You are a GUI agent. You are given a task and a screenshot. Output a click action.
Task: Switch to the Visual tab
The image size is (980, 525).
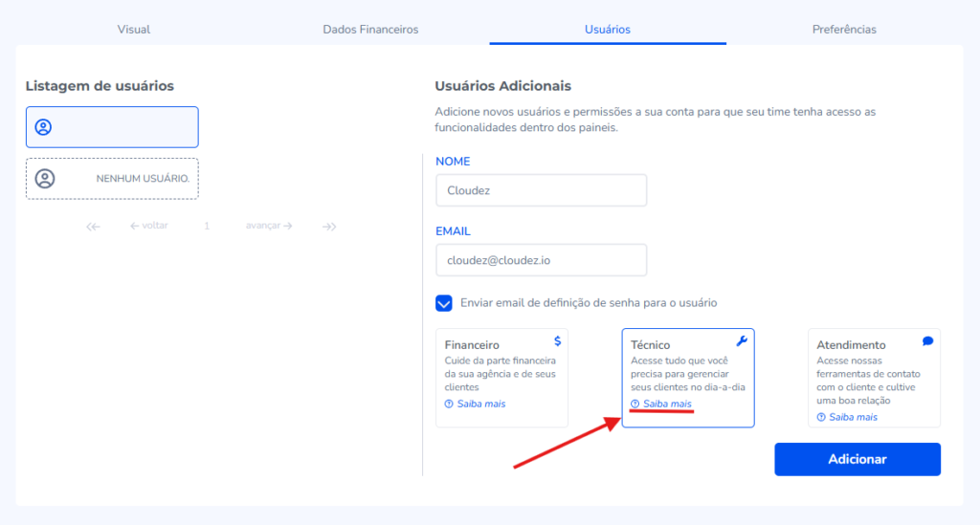(134, 30)
